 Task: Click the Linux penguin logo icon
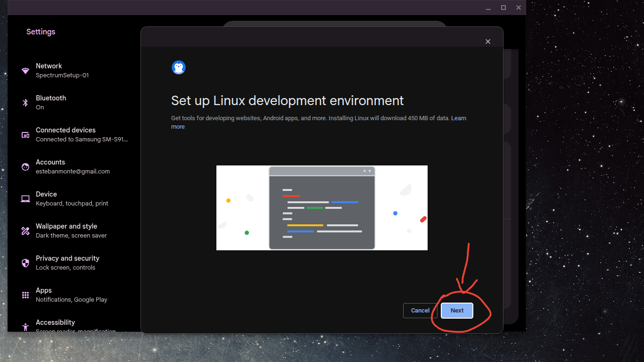(x=179, y=67)
